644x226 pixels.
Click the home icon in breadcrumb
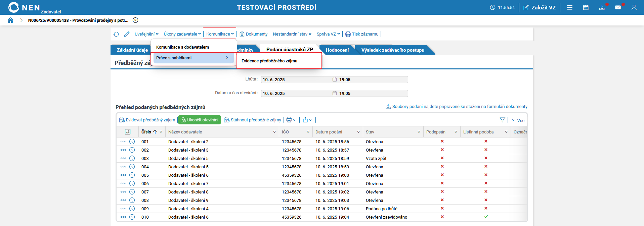pyautogui.click(x=10, y=20)
